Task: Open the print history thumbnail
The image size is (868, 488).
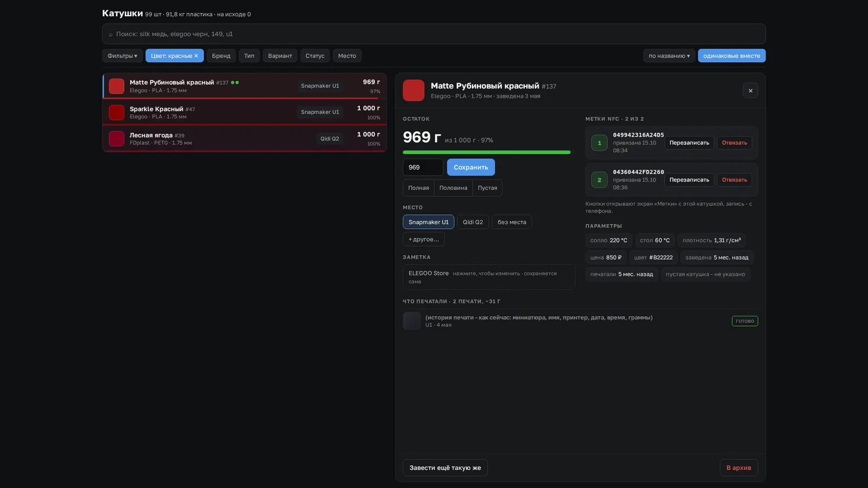Action: click(x=412, y=321)
